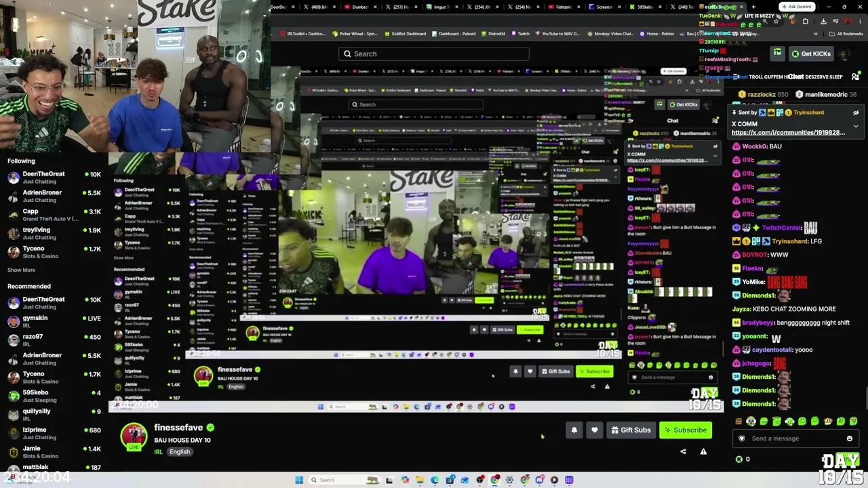Open the media player icon on taskbar
The width and height of the screenshot is (868, 488).
pyautogui.click(x=554, y=480)
